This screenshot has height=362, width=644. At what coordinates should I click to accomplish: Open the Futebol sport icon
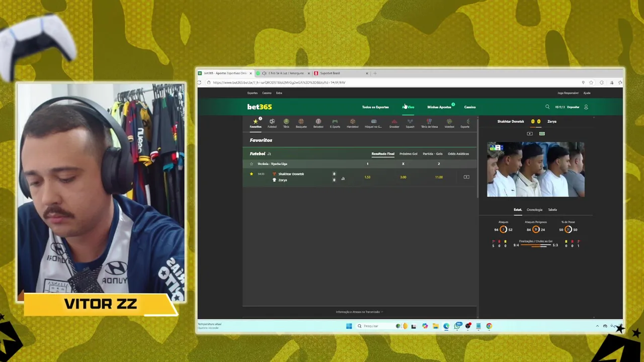click(272, 121)
